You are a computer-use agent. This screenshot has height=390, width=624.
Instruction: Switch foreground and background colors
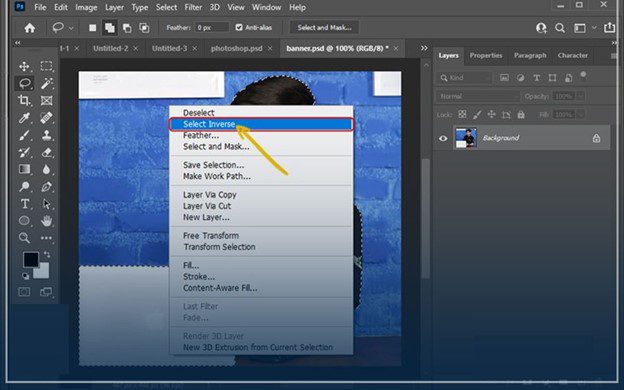(47, 255)
